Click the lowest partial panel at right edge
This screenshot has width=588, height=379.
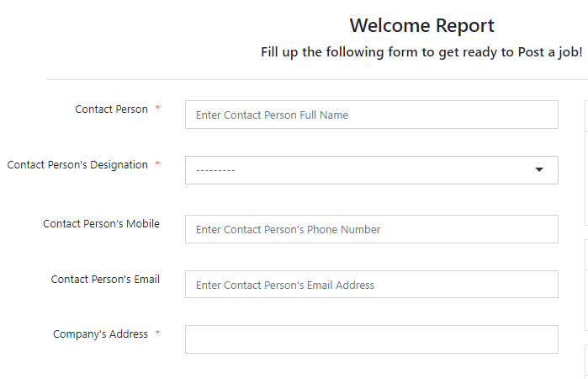[585, 362]
